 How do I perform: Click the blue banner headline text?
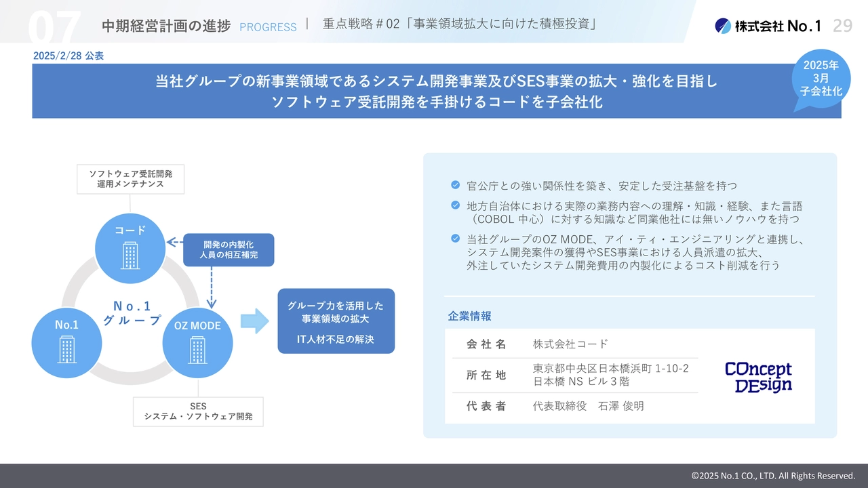(437, 91)
